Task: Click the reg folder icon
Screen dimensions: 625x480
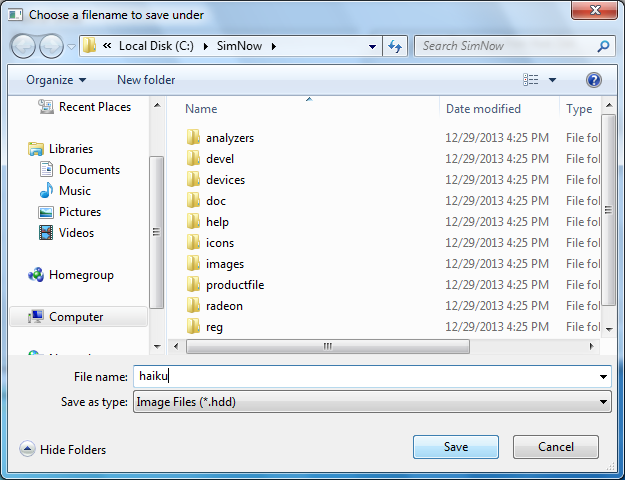Action: pos(193,327)
